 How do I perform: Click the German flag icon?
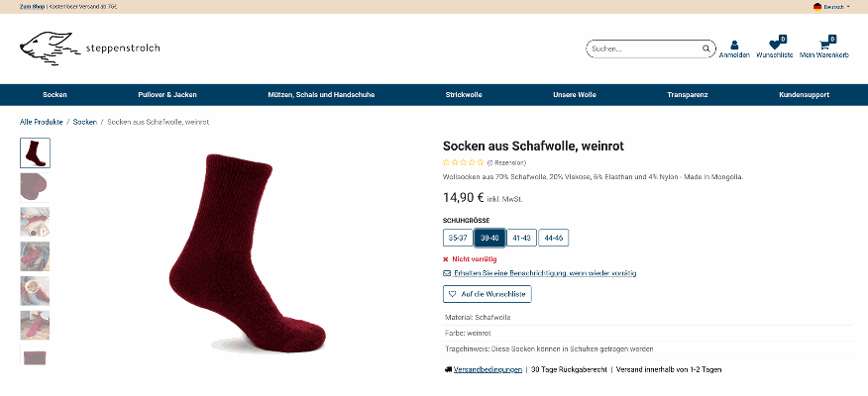(816, 7)
